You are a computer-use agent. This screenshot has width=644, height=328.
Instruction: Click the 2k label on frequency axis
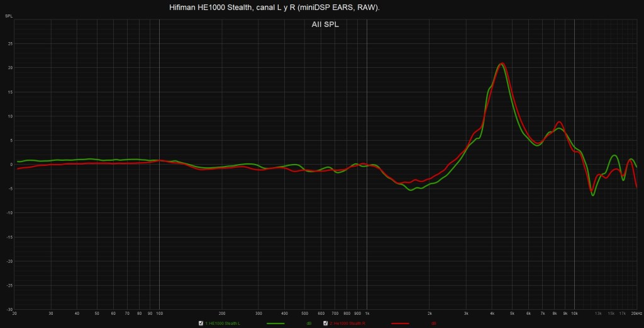pos(430,313)
